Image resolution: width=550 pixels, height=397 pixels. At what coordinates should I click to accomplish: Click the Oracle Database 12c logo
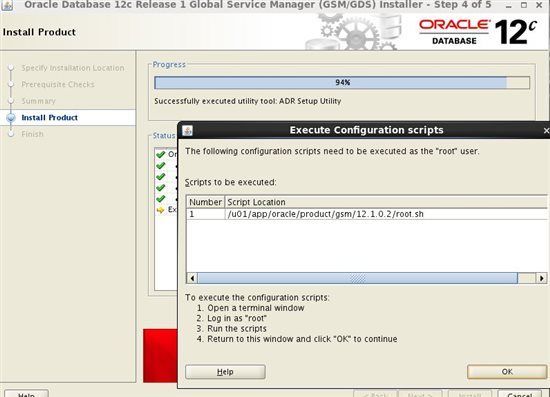point(478,32)
